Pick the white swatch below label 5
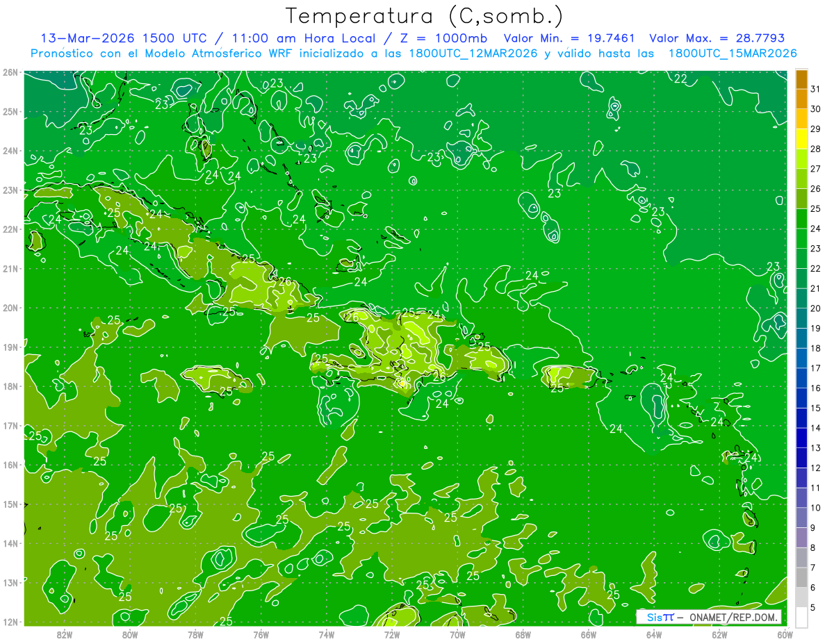The image size is (834, 644). click(801, 617)
